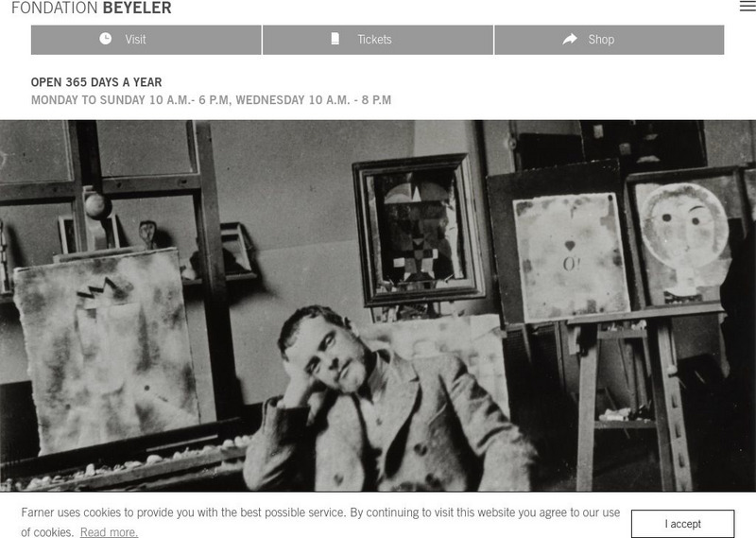
Task: Open the Visit section
Action: (146, 40)
